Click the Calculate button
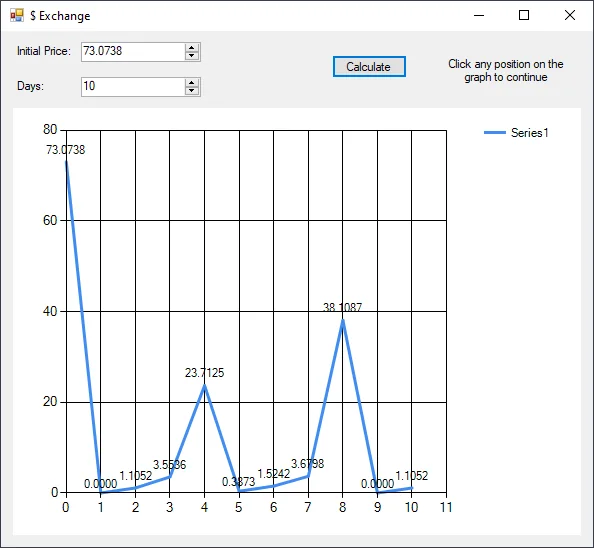The height and width of the screenshot is (548, 594). click(369, 67)
